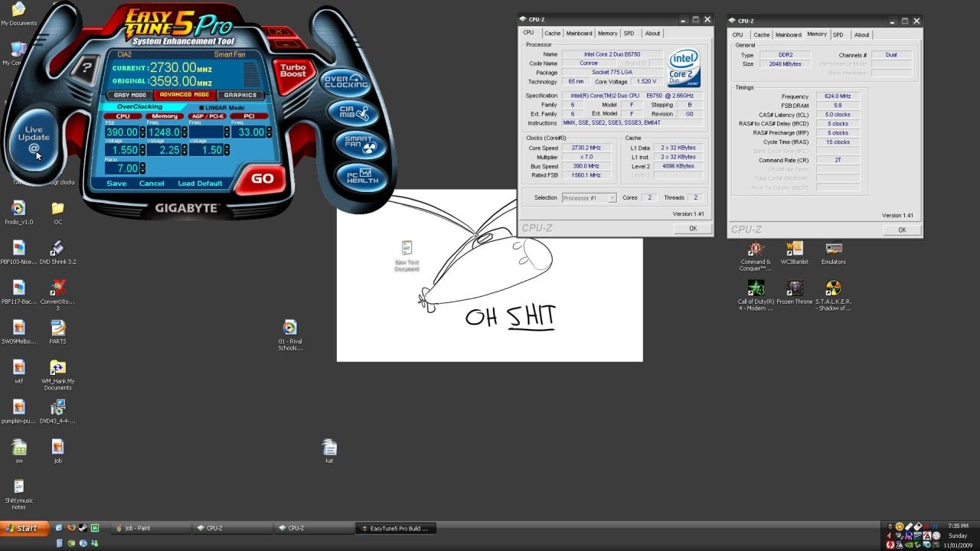Launch Steam from the quick launch bar
The width and height of the screenshot is (980, 551).
point(83,528)
